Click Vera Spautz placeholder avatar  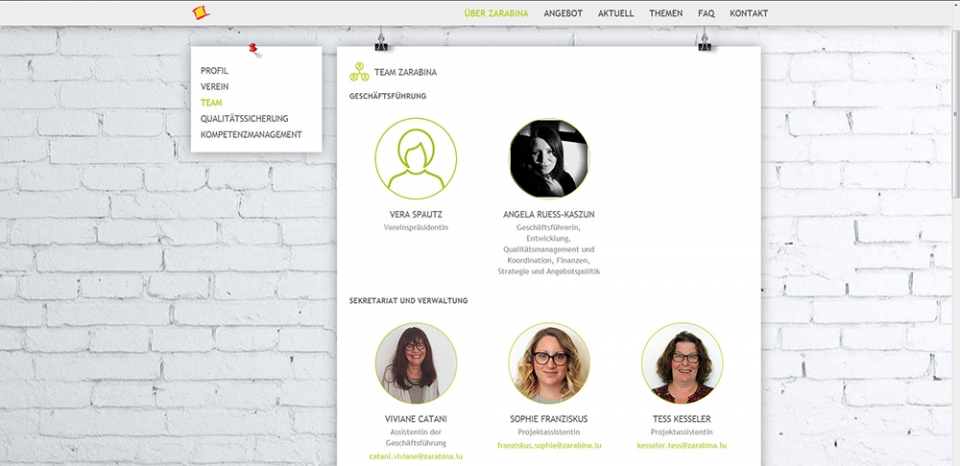pyautogui.click(x=416, y=159)
